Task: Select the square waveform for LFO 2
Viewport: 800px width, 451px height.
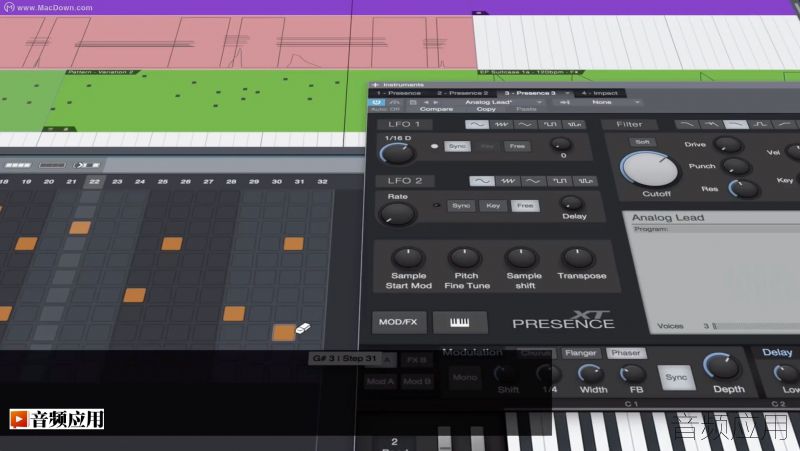Action: (560, 181)
